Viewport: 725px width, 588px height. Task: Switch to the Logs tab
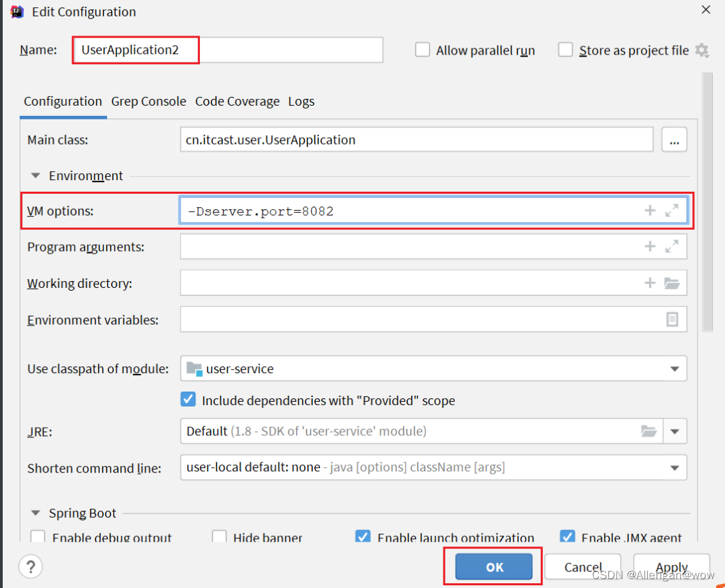301,101
